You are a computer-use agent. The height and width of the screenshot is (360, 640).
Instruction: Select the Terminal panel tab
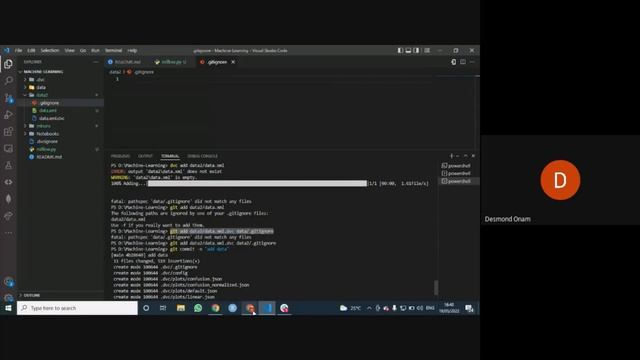tap(170, 156)
